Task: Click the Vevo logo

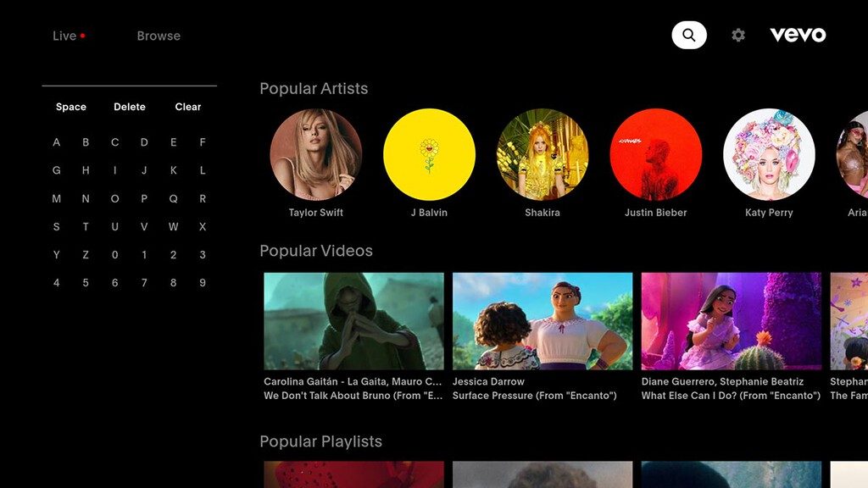Action: point(798,35)
